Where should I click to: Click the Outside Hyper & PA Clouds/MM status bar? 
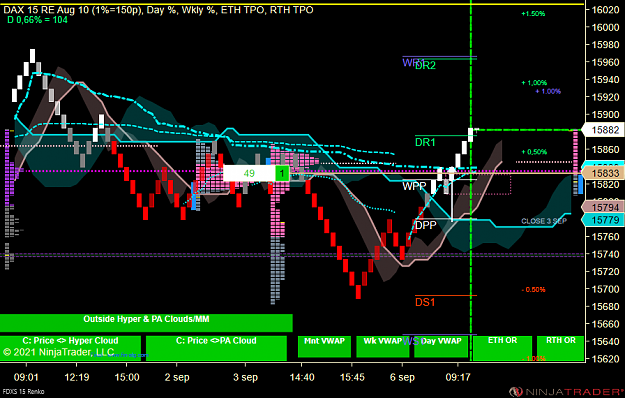(146, 323)
